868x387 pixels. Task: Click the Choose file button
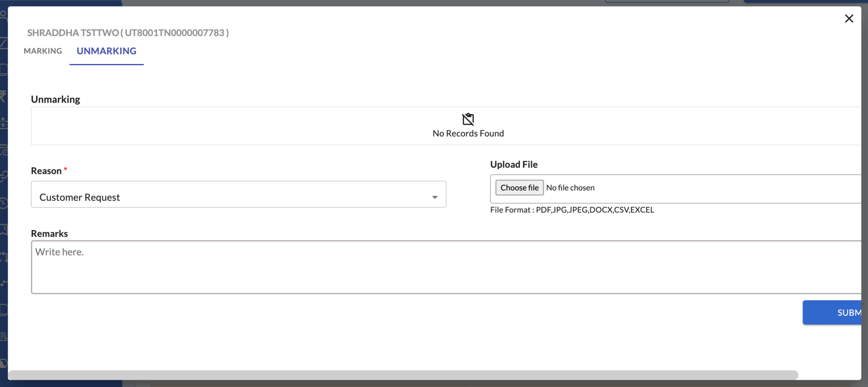(x=519, y=188)
